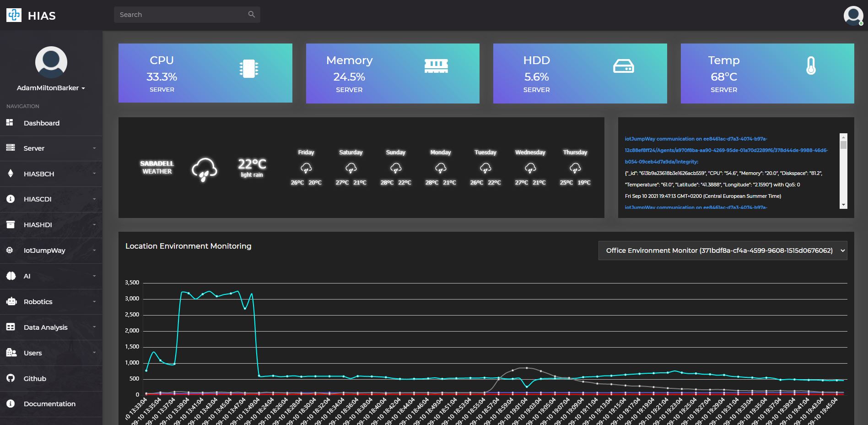Click the HDD drive icon on card
The width and height of the screenshot is (868, 425).
click(x=624, y=66)
